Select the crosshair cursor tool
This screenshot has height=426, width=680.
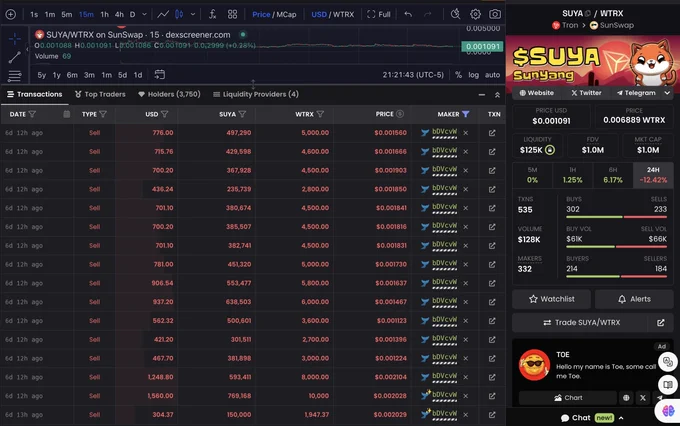tap(15, 39)
